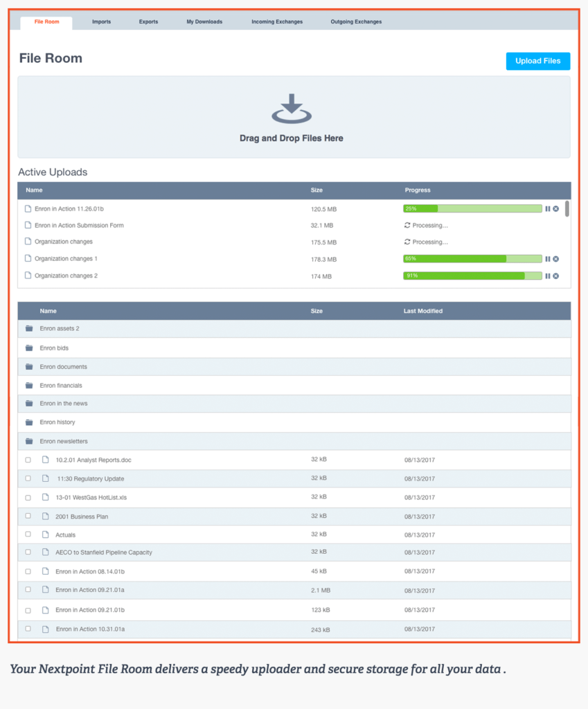Open the Enron bids folder

(54, 348)
